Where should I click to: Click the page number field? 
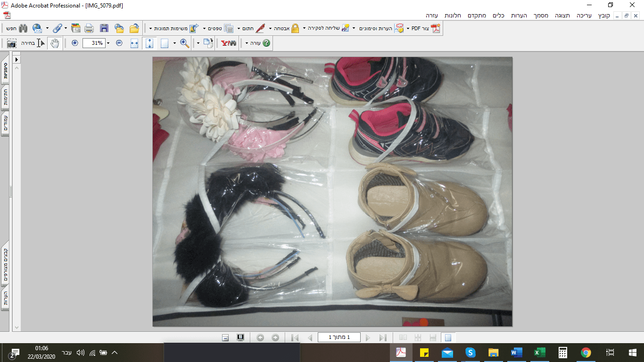pos(339,337)
